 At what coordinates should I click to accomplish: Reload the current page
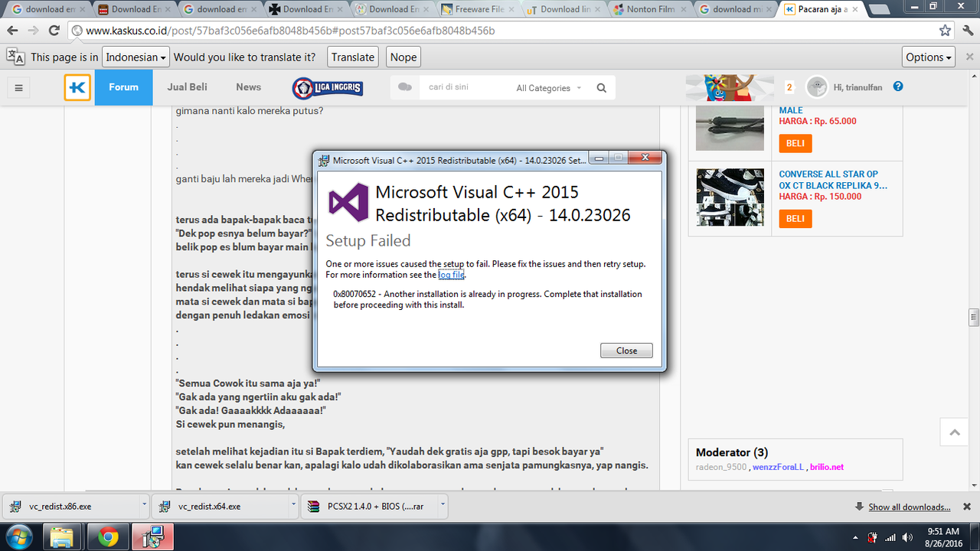pyautogui.click(x=54, y=31)
